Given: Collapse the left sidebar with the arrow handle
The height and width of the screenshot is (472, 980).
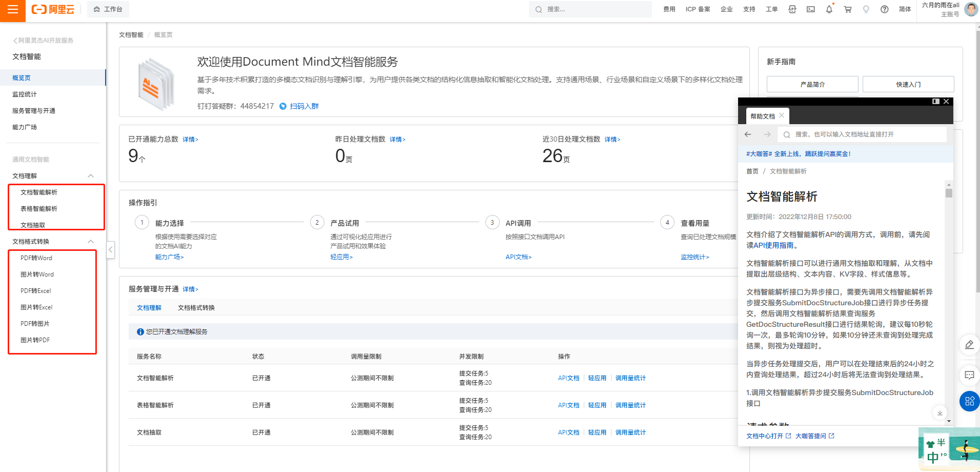Looking at the screenshot, I should [x=111, y=250].
